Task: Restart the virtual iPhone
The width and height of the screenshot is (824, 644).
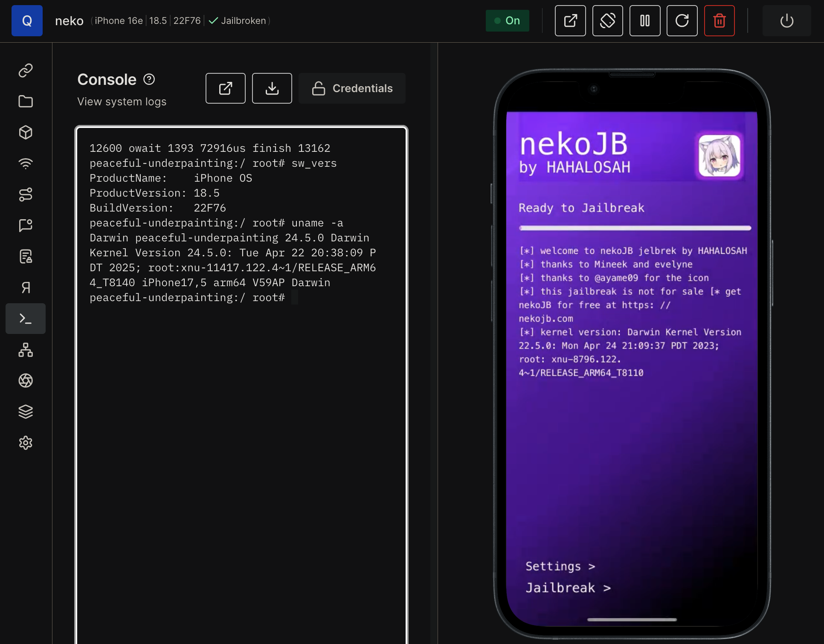Action: tap(682, 20)
